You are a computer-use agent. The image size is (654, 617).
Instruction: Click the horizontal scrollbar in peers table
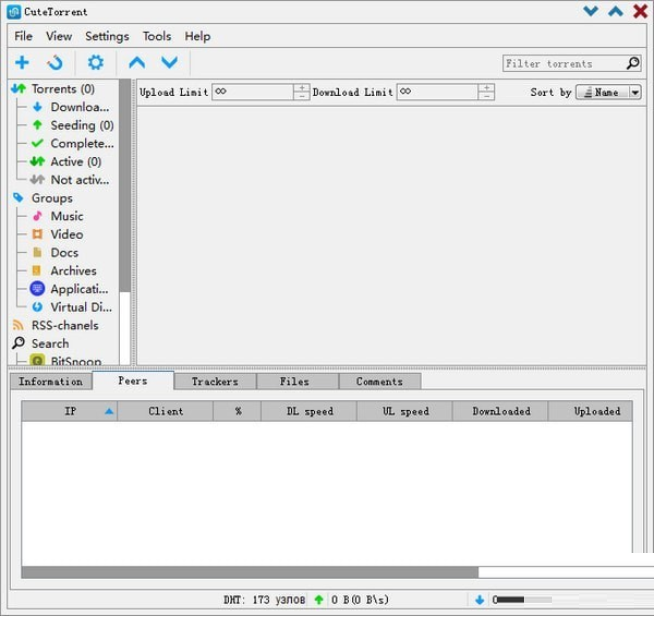point(250,573)
